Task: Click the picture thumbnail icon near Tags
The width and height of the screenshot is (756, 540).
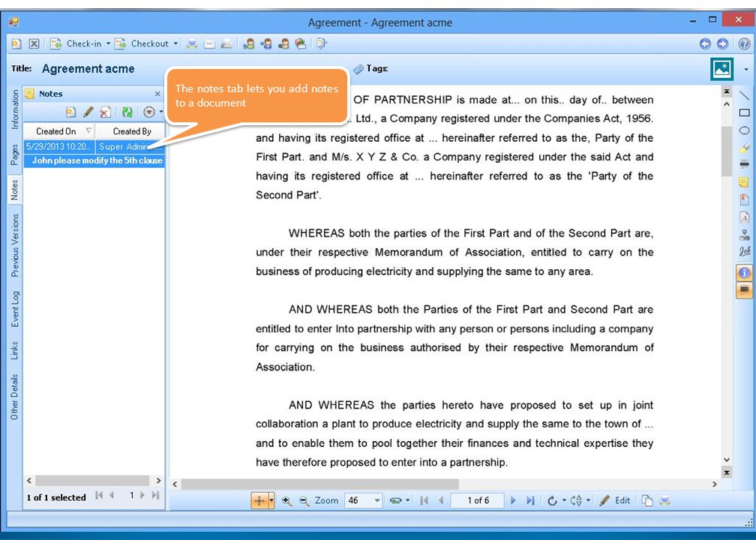Action: (721, 68)
